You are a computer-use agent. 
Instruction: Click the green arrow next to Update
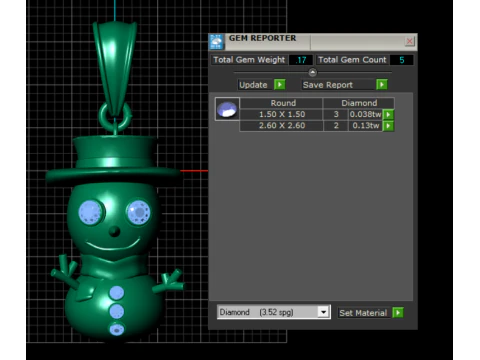coord(280,85)
